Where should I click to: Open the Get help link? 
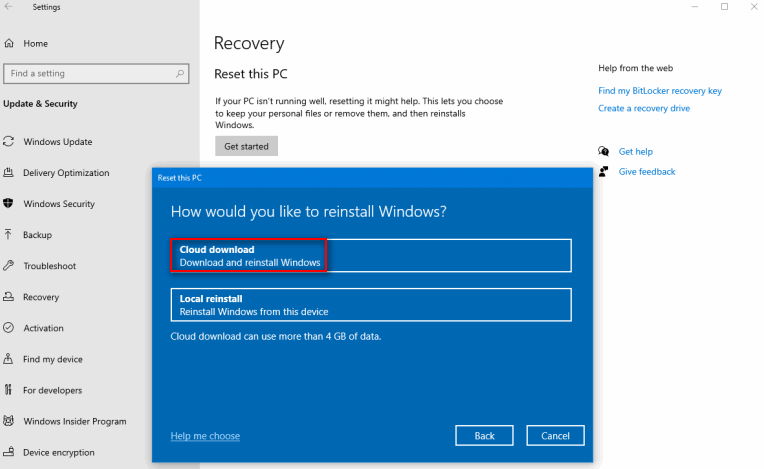point(635,151)
